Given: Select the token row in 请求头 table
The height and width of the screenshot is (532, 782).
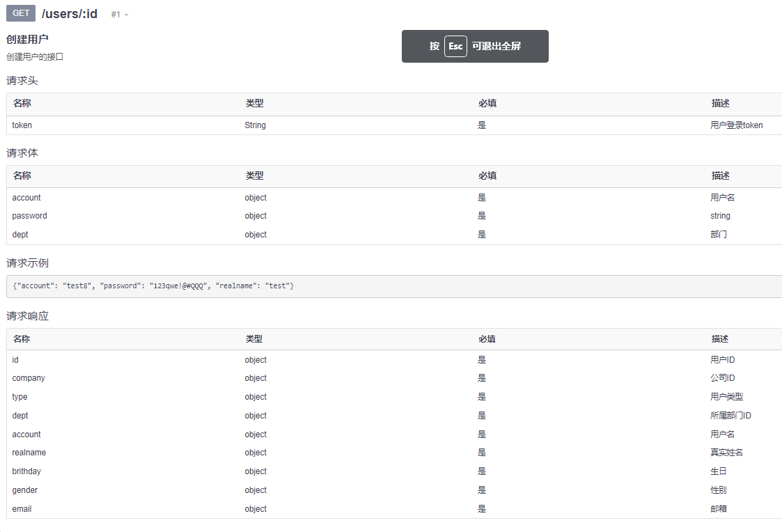Looking at the screenshot, I should [x=22, y=125].
